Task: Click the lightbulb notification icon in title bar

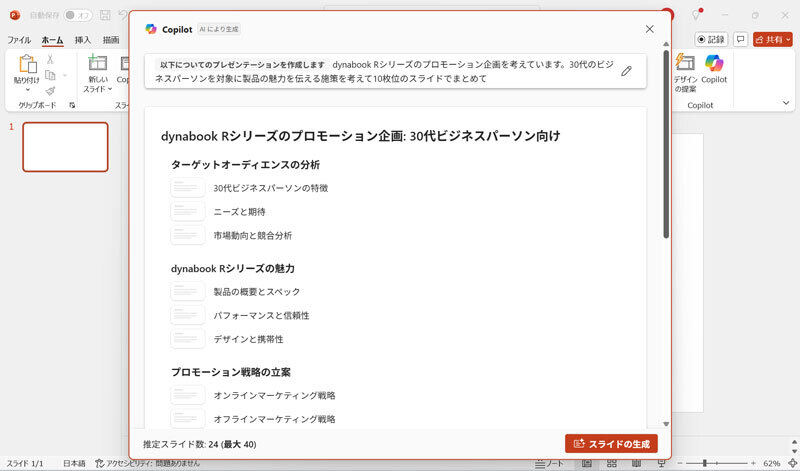Action: (696, 15)
